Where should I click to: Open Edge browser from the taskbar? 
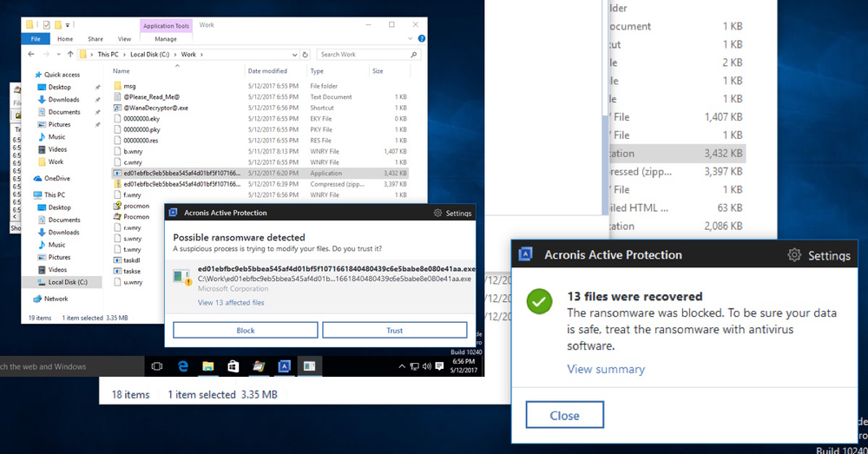click(x=182, y=366)
